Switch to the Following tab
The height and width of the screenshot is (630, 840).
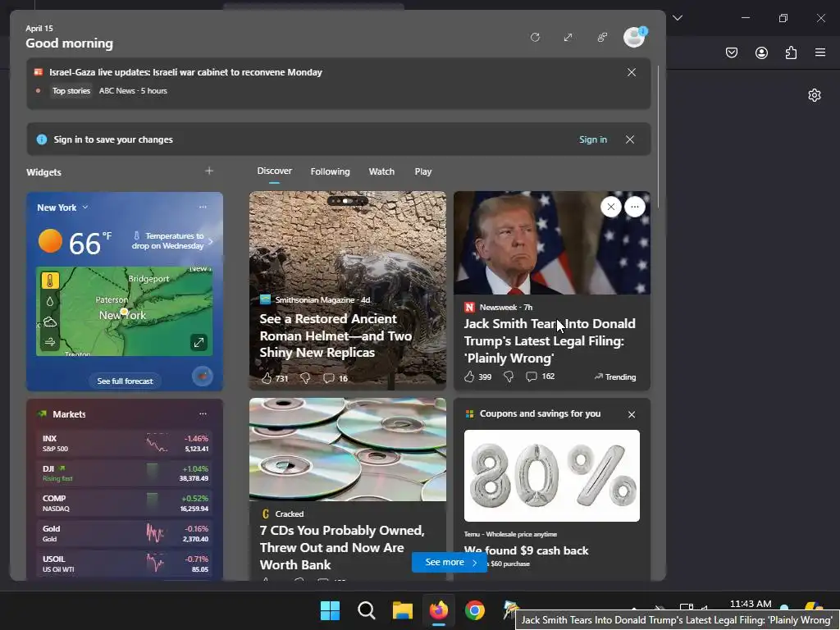point(330,171)
